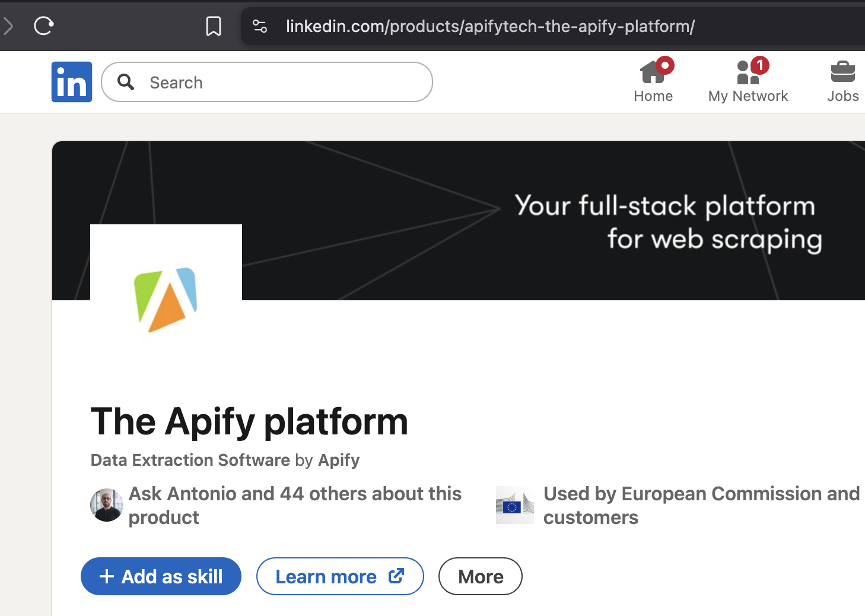The height and width of the screenshot is (616, 865).
Task: Click the Learn more button
Action: (x=340, y=576)
